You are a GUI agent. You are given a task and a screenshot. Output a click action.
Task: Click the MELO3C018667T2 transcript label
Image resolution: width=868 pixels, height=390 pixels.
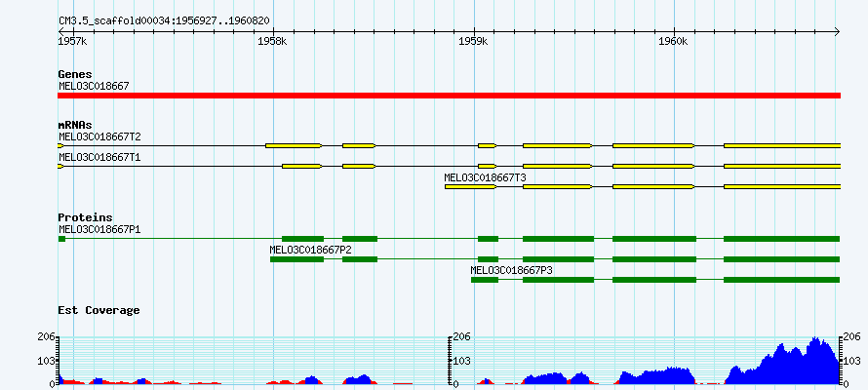99,136
